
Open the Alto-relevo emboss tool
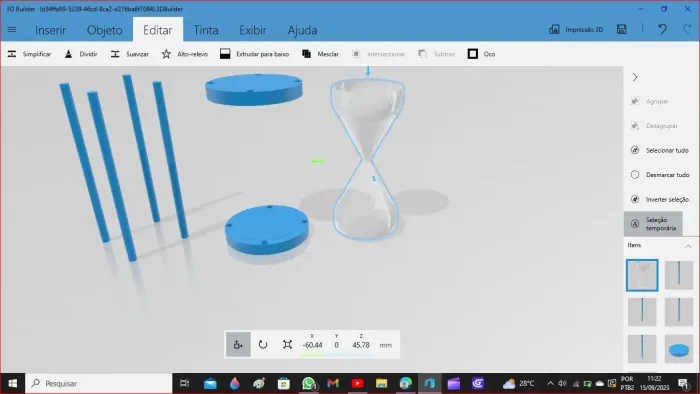(x=185, y=54)
